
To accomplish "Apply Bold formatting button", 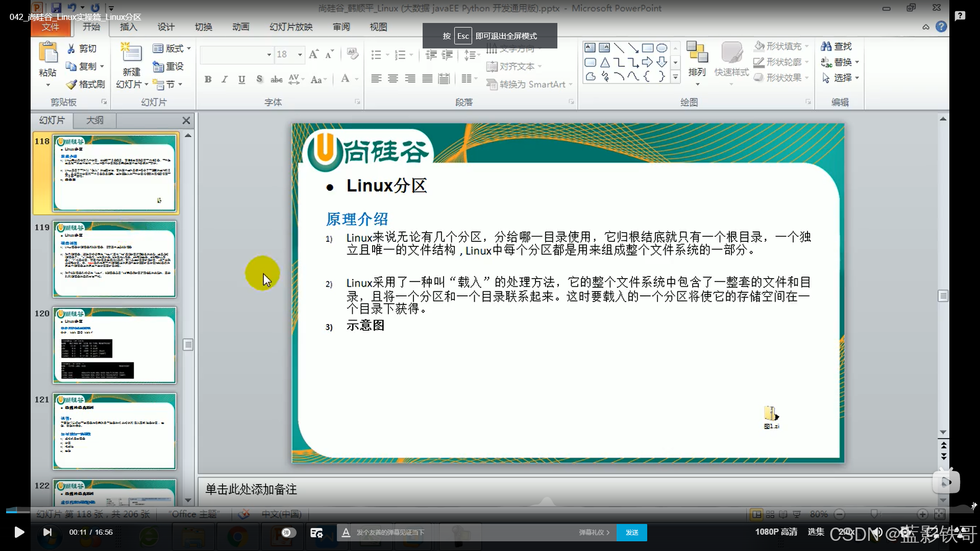I will click(x=208, y=79).
